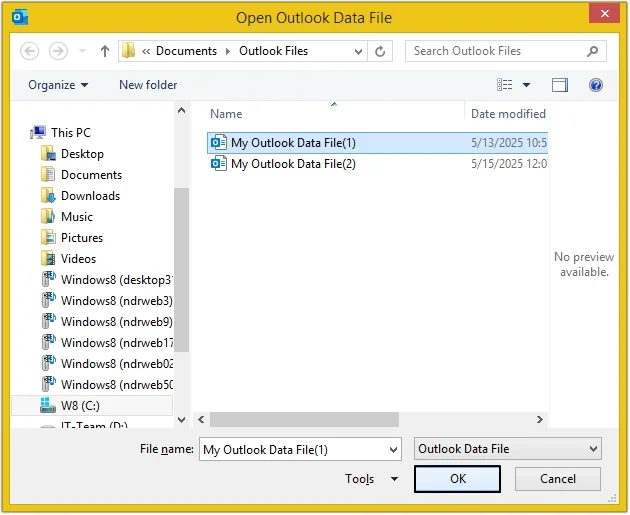Select Windows8 (desktop3 network drive
Viewport: 630px width, 515px height.
[x=116, y=280]
